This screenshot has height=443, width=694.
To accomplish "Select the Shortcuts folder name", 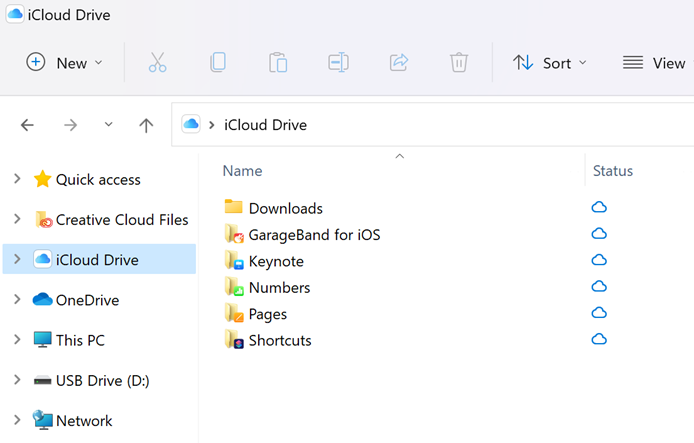I will [x=280, y=340].
